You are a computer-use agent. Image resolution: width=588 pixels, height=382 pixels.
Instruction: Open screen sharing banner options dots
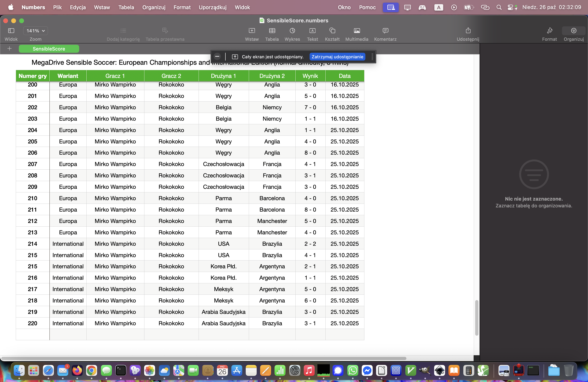coord(372,57)
